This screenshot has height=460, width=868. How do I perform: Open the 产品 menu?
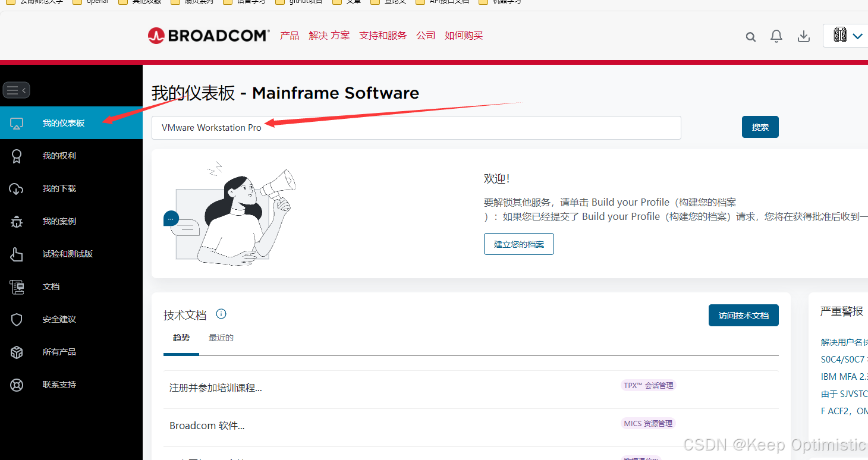pos(290,36)
